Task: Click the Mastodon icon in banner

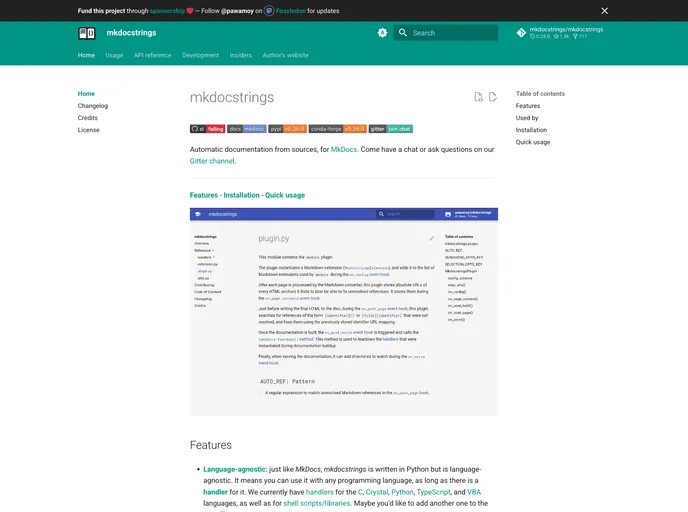Action: tap(269, 11)
